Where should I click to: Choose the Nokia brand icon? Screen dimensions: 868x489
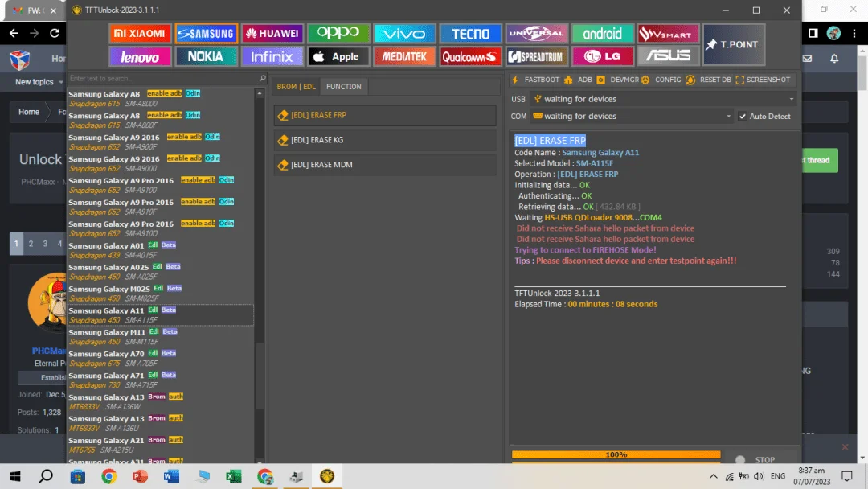206,56
